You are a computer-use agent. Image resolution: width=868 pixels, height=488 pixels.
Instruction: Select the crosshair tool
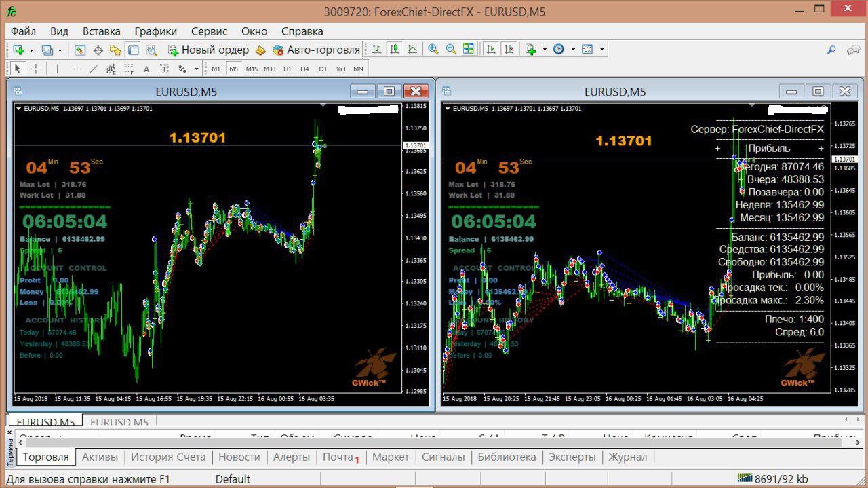pos(36,69)
